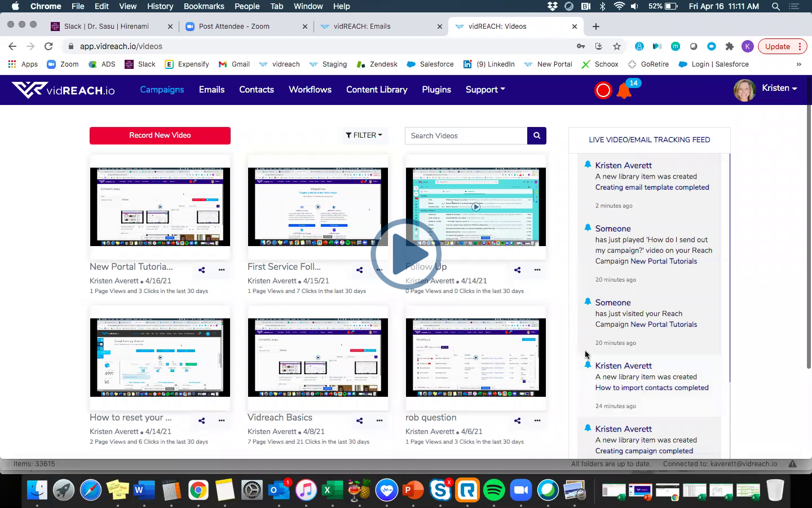This screenshot has width=812, height=508.
Task: Click the red record circle icon
Action: point(603,90)
